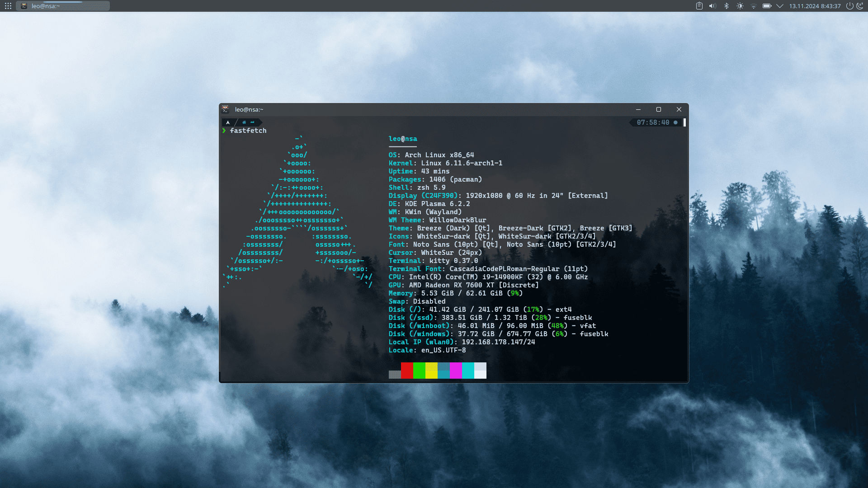Click the 'Kernel: Linux 6.11.6-arch1-1' line
Image resolution: width=868 pixels, height=488 pixels.
445,163
